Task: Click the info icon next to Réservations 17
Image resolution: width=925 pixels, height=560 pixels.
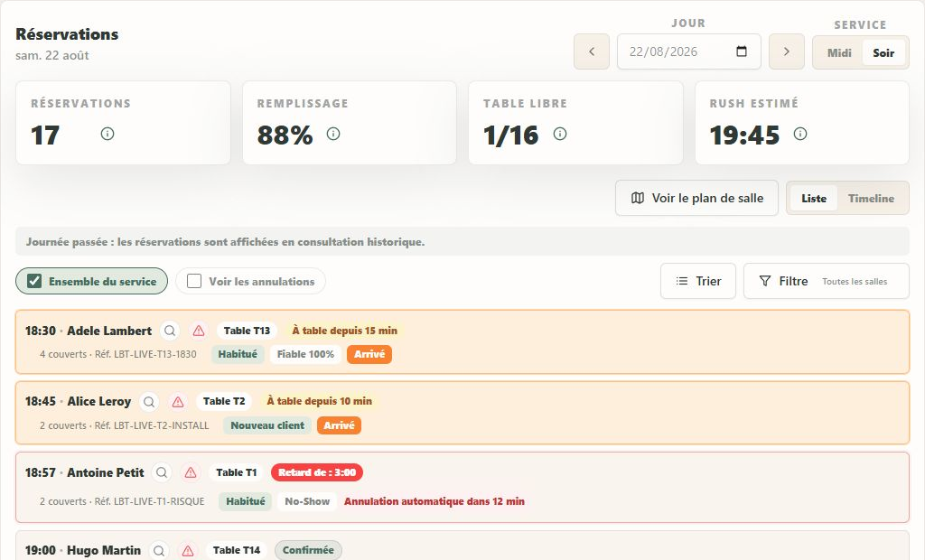Action: [x=107, y=134]
